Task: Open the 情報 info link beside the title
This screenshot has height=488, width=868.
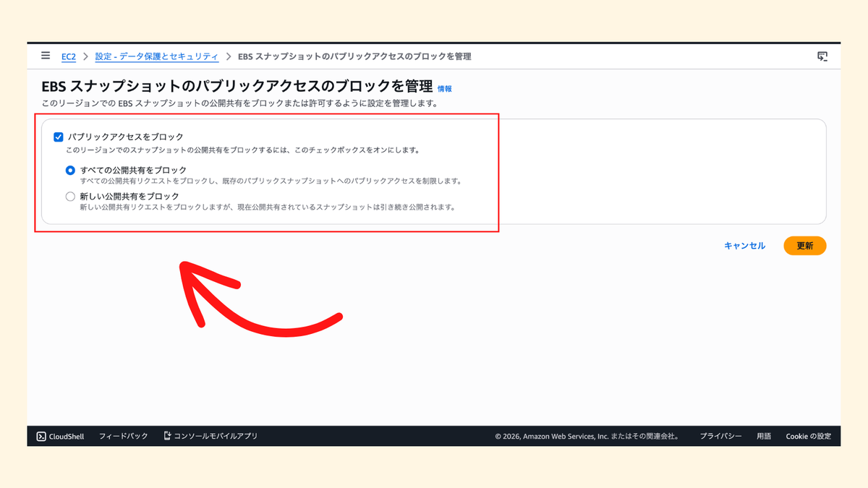Action: [x=445, y=89]
